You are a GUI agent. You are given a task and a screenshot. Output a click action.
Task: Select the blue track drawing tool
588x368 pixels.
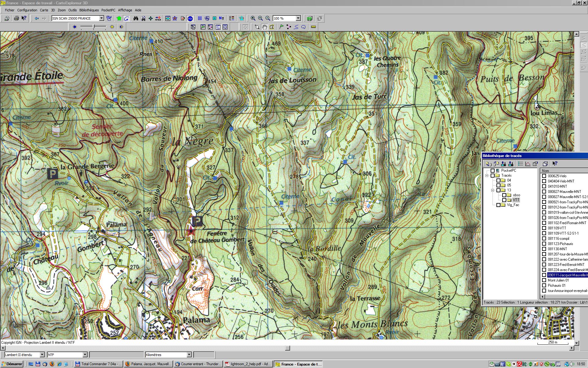coord(296,27)
